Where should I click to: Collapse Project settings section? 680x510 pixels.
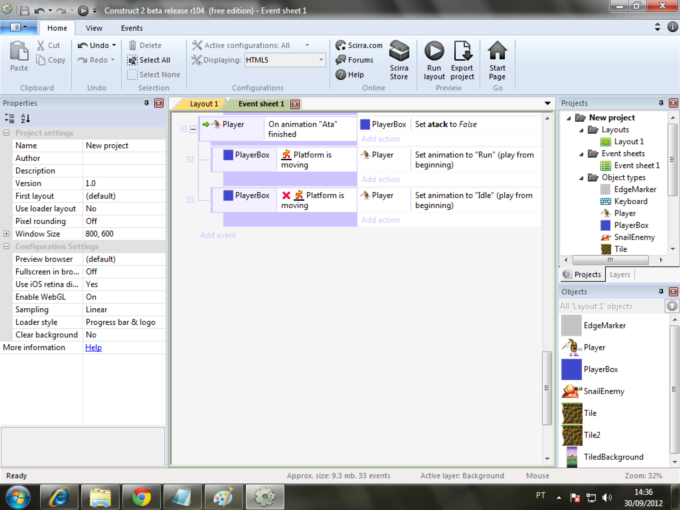[7, 133]
